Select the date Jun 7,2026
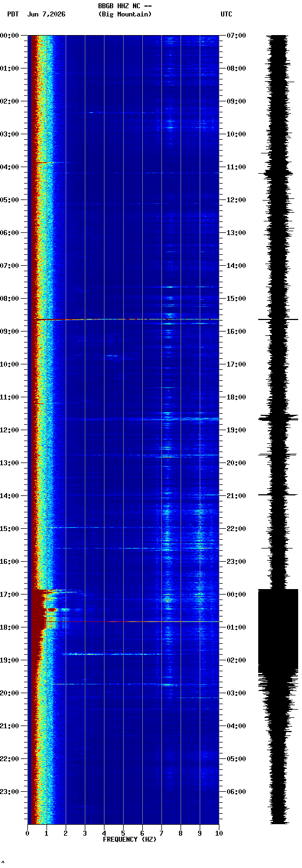 (46, 14)
